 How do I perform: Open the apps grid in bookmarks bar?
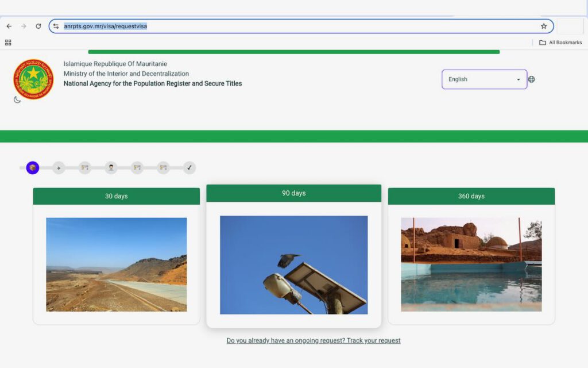click(8, 43)
